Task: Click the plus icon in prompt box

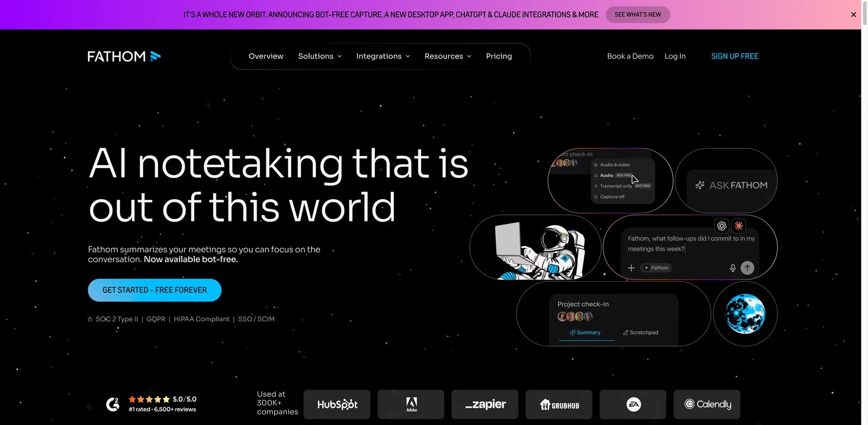Action: (x=631, y=268)
